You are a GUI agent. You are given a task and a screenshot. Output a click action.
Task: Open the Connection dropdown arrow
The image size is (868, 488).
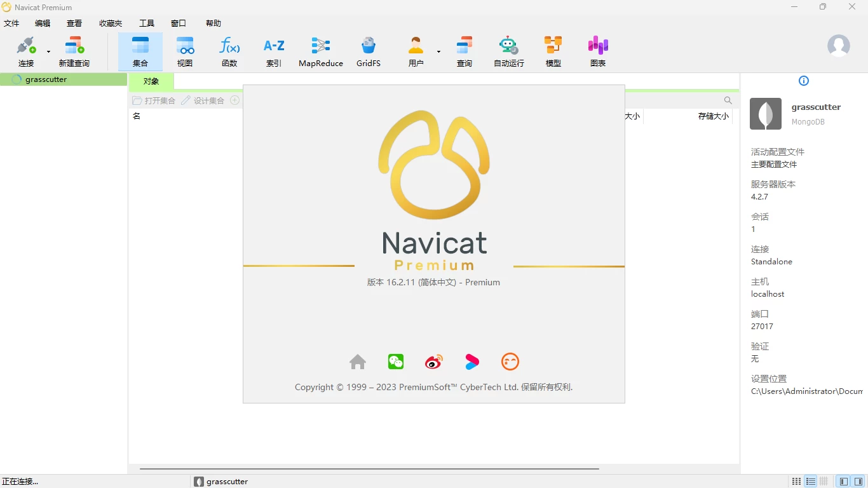[x=48, y=51]
